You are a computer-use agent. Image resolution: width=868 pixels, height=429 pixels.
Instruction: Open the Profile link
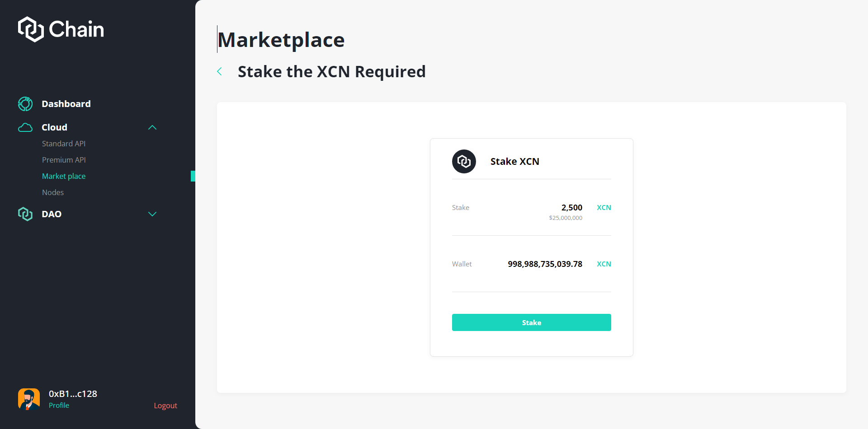pos(59,406)
